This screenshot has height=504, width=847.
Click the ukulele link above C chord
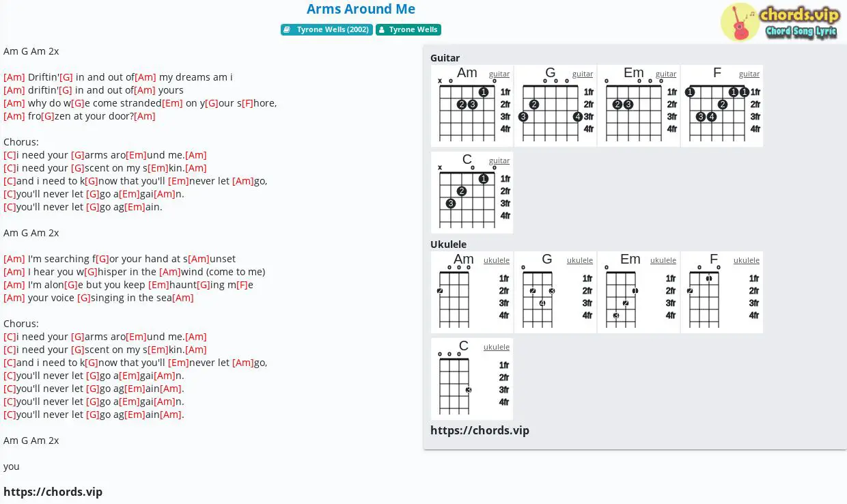[x=497, y=347]
